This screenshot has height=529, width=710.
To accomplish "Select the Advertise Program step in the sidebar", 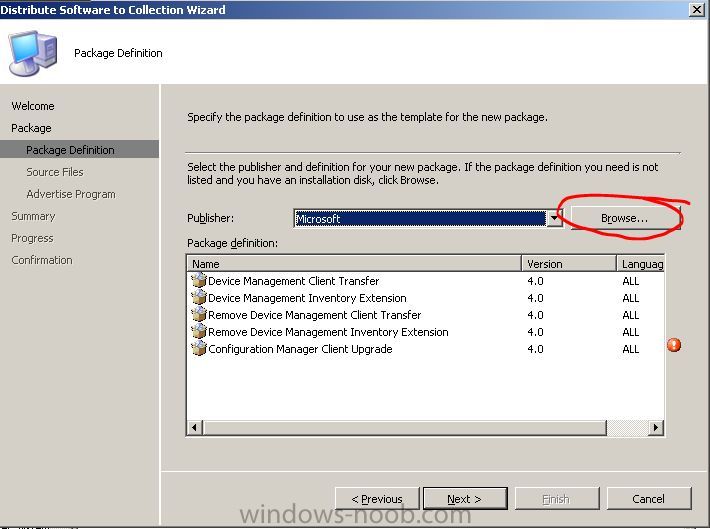I will tap(71, 194).
